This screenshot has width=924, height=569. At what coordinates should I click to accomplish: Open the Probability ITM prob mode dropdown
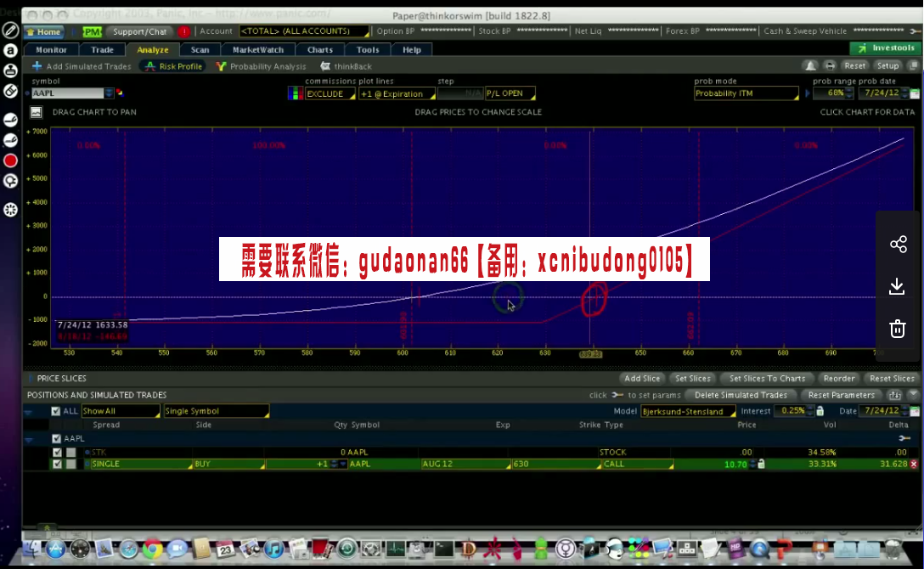coord(746,93)
